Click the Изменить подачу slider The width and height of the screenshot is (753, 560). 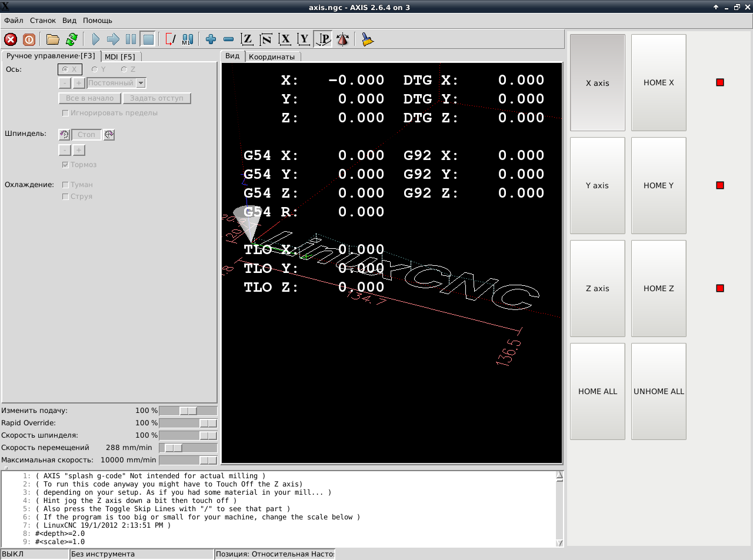tap(188, 411)
